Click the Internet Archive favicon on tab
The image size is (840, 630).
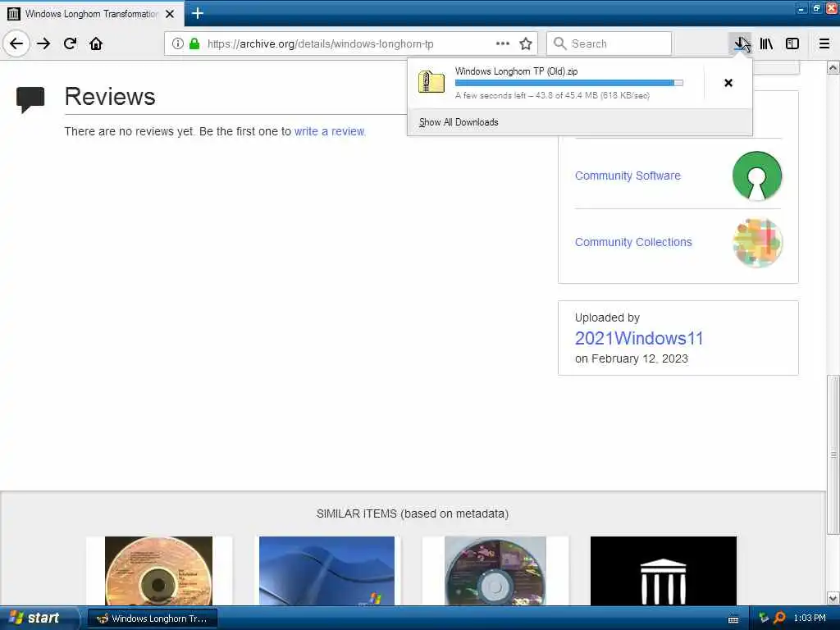14,14
